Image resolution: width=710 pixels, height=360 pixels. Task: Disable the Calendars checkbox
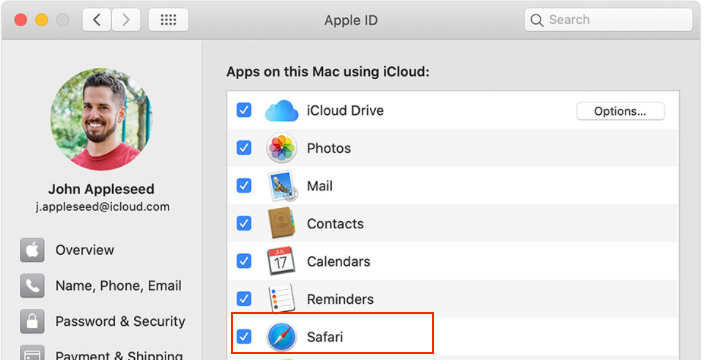244,261
